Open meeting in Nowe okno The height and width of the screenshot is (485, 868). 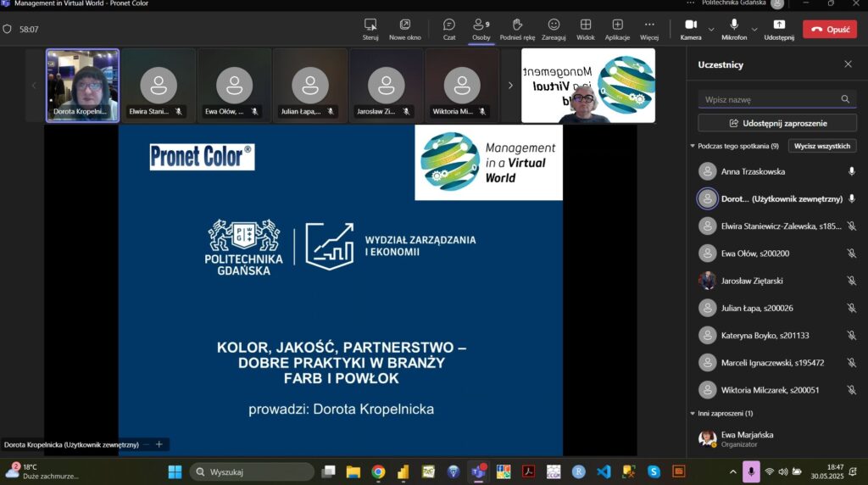(404, 30)
